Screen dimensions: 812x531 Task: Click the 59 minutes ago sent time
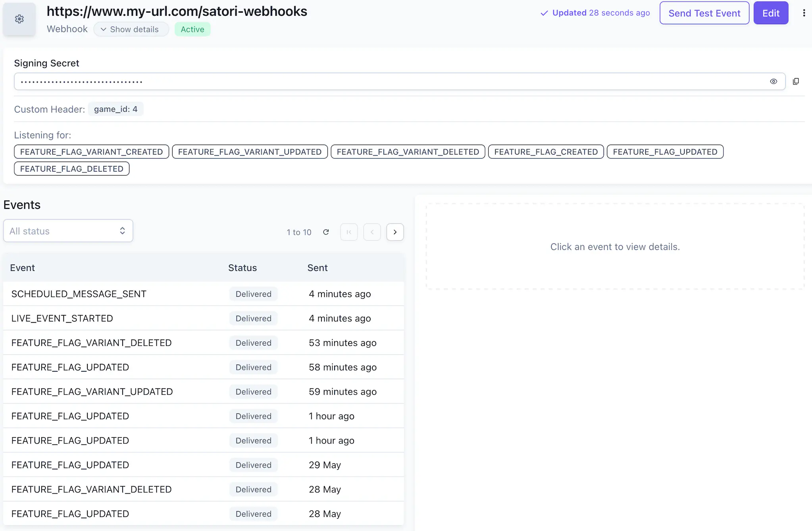pos(343,392)
